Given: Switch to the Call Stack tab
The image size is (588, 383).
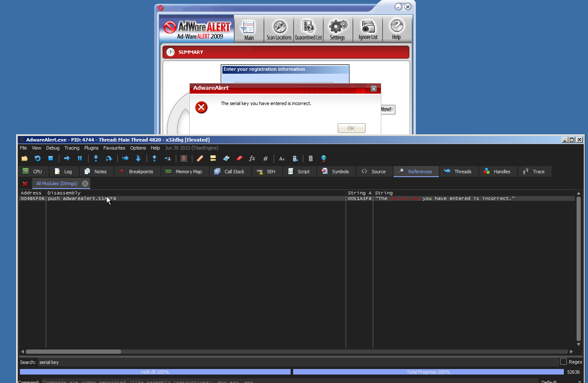Looking at the screenshot, I should pos(230,172).
